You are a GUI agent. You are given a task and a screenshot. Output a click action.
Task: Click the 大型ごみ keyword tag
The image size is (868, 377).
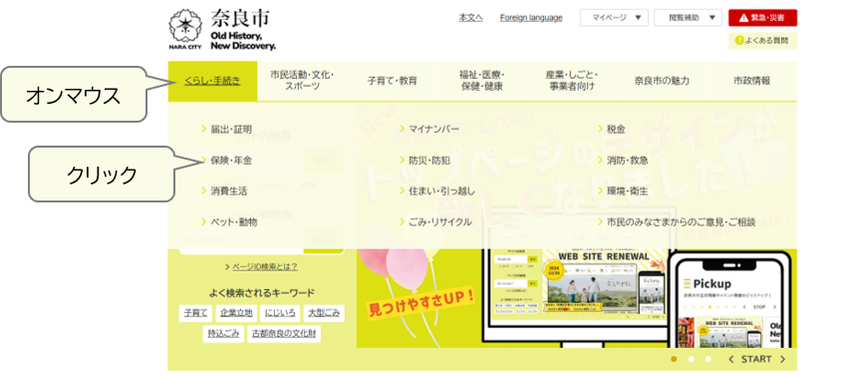325,313
